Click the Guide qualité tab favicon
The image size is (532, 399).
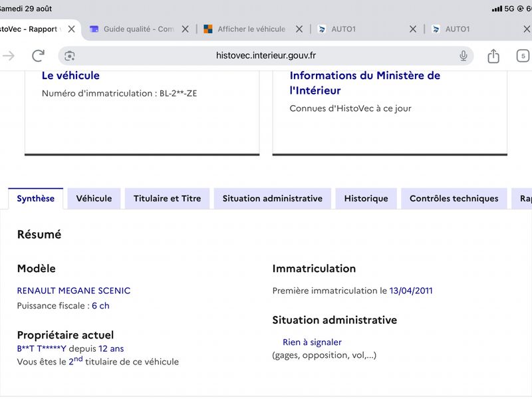[x=94, y=29]
